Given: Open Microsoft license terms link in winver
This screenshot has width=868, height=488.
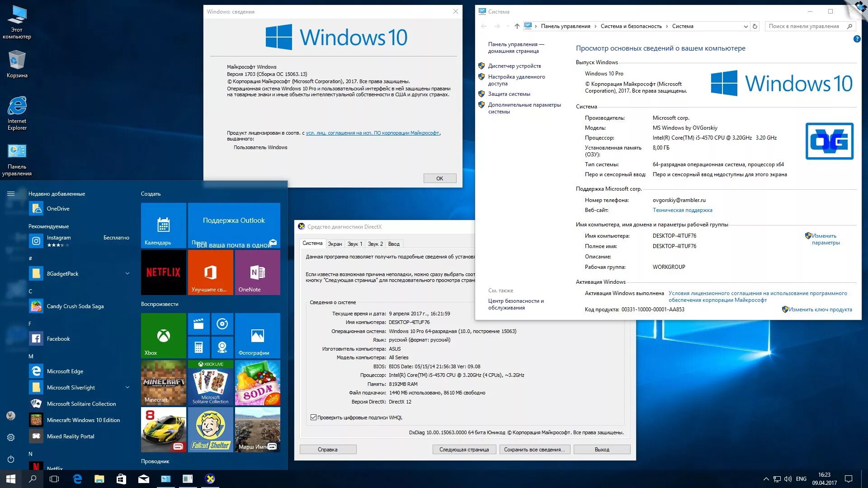Looking at the screenshot, I should click(x=373, y=133).
